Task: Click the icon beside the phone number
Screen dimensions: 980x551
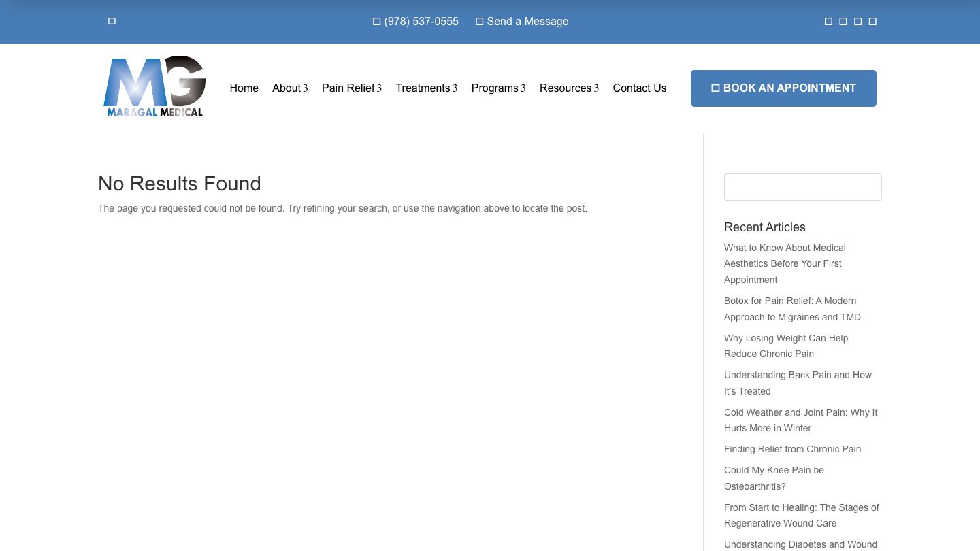Action: tap(376, 22)
